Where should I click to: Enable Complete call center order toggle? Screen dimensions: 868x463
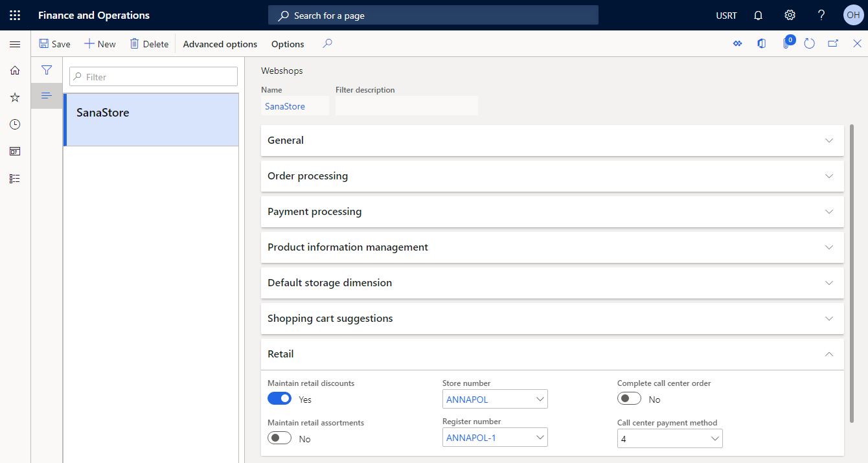coord(630,399)
